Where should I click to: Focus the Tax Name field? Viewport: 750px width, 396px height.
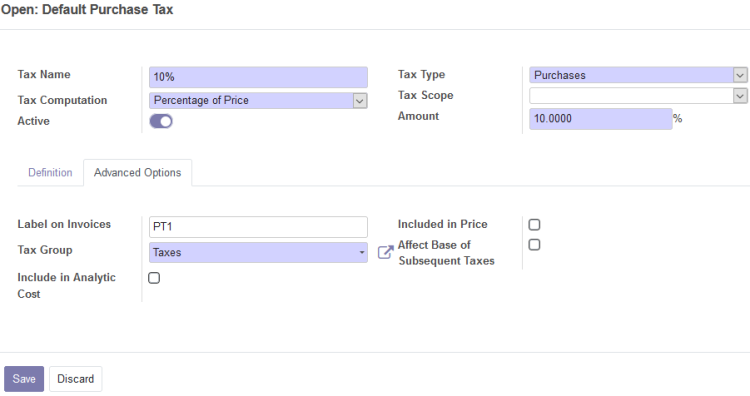pos(258,77)
